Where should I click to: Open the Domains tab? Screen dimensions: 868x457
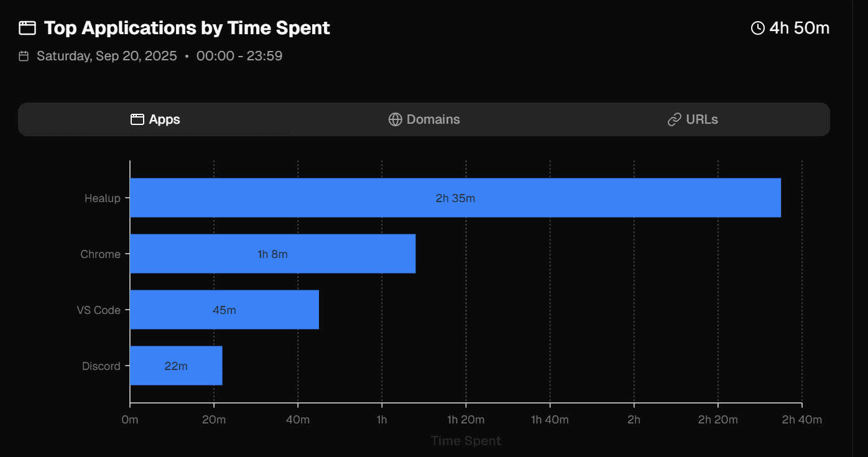pos(424,119)
